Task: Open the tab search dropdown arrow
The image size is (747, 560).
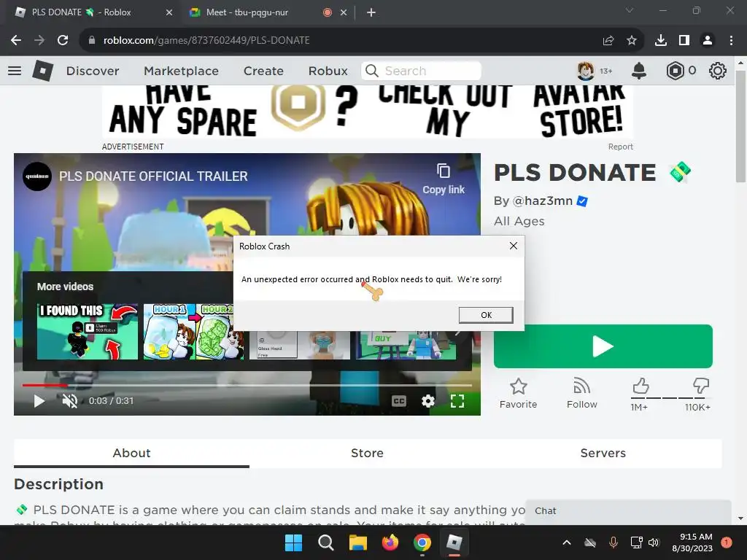Action: click(630, 10)
